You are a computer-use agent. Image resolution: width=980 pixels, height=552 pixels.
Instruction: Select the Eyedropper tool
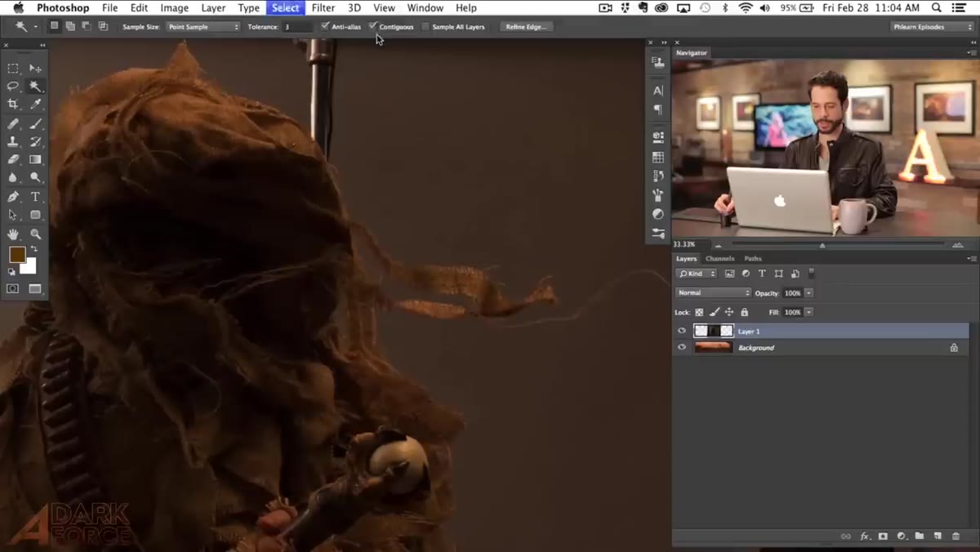tap(35, 105)
